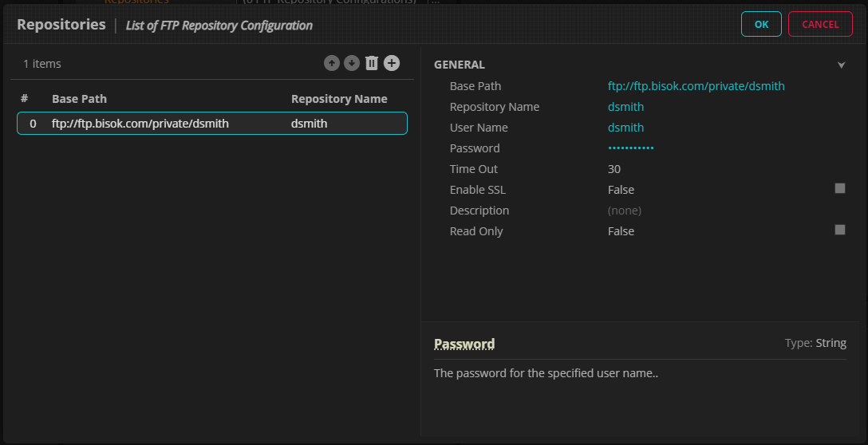
Task: Click the Repository Name column header
Action: point(339,99)
